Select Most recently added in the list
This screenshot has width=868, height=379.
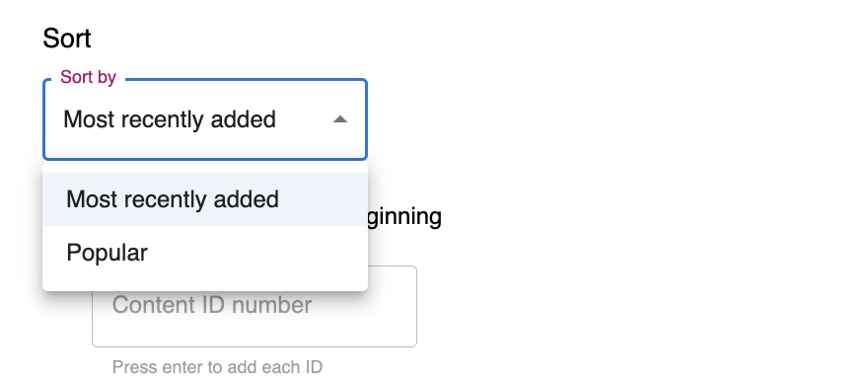pos(205,199)
